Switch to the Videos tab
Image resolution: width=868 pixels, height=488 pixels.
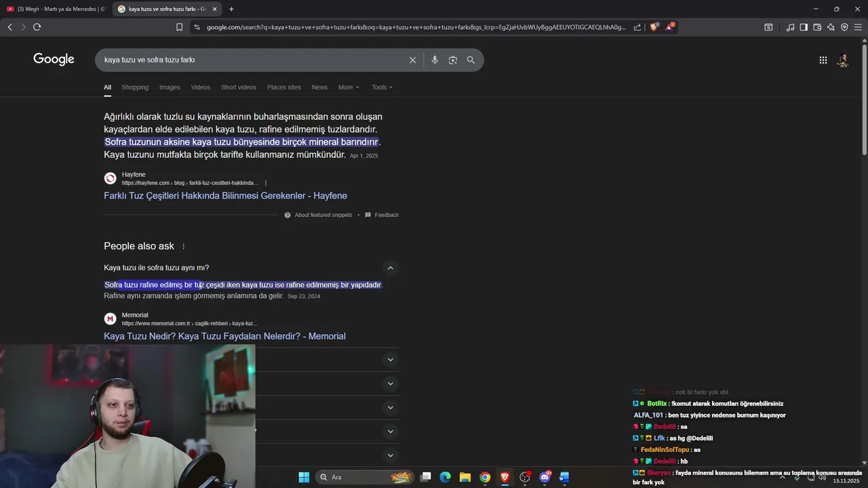[x=201, y=87]
